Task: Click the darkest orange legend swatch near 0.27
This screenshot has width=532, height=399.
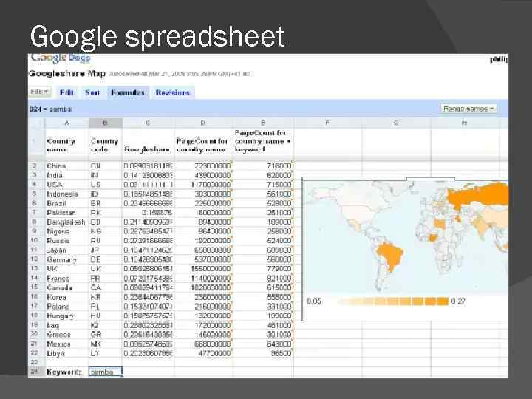Action: pyautogui.click(x=443, y=301)
